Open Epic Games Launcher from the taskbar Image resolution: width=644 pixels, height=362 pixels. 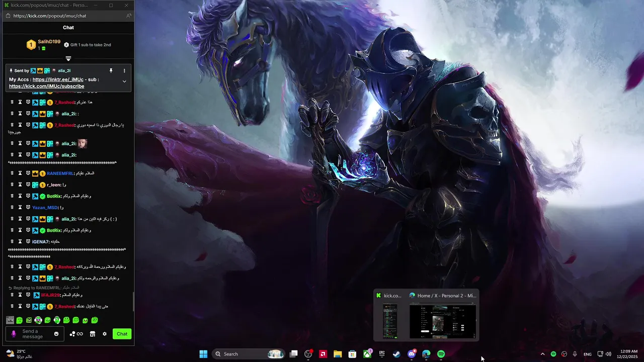[x=382, y=354]
